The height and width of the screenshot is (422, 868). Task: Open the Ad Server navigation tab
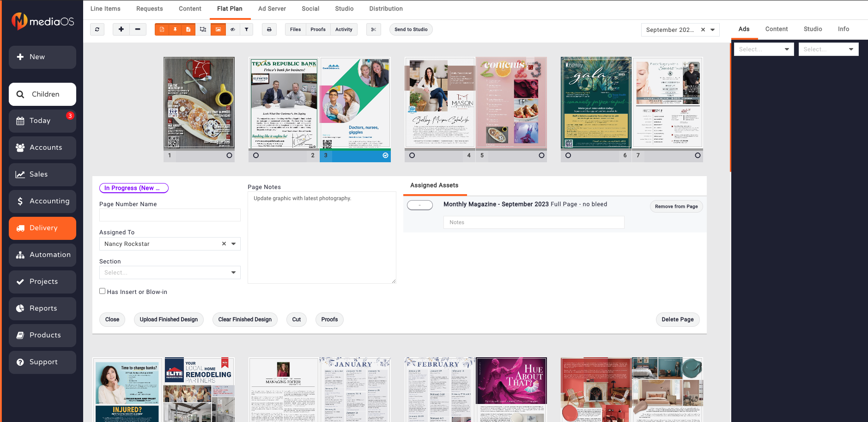[x=272, y=8]
